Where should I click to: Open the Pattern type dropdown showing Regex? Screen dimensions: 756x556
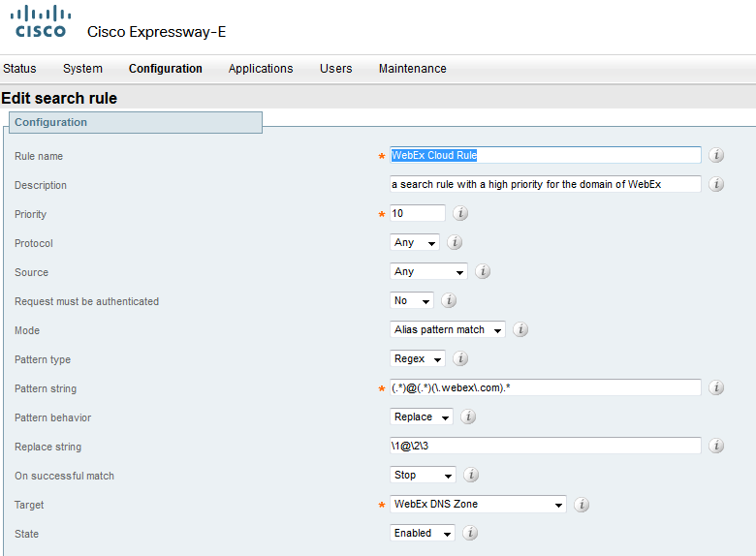coord(417,358)
